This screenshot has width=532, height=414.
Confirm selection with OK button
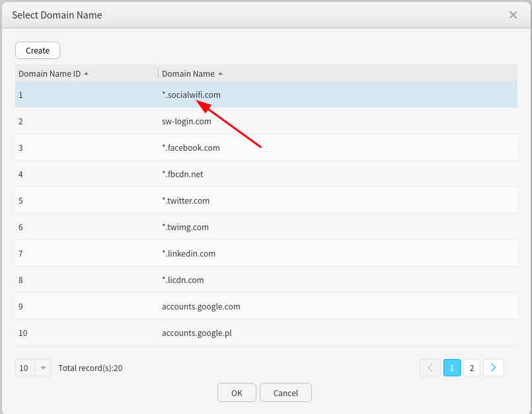237,393
